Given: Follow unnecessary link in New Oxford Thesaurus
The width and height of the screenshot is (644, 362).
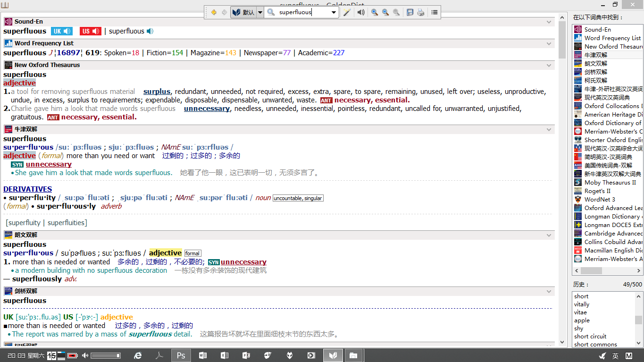Looking at the screenshot, I should 207,109.
